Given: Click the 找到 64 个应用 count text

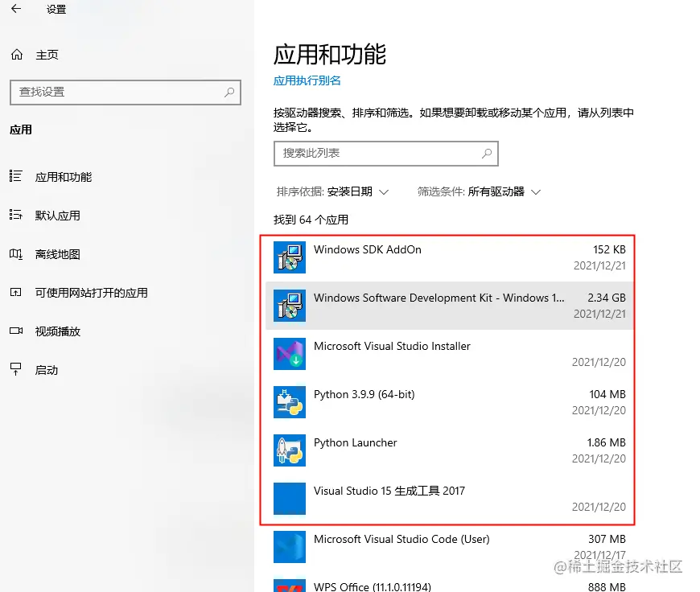Looking at the screenshot, I should click(311, 220).
